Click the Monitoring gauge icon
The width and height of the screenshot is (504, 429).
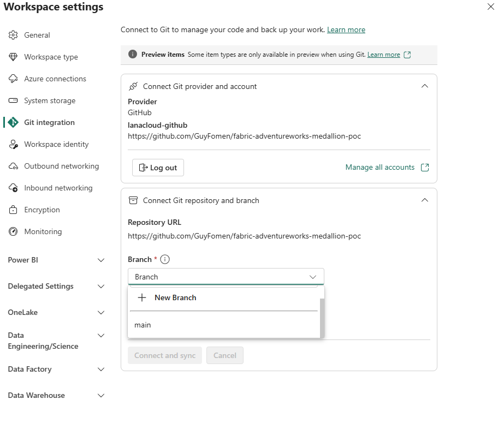(x=13, y=231)
